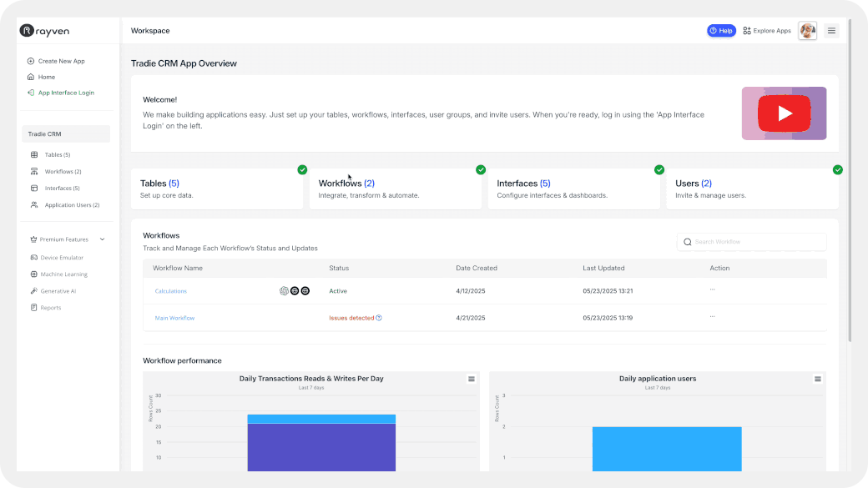Open the Main Workflow link

pyautogui.click(x=174, y=318)
